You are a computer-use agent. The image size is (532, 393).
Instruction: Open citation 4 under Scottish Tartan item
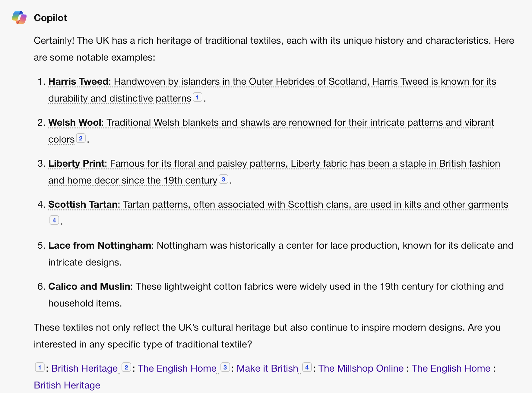click(x=54, y=220)
